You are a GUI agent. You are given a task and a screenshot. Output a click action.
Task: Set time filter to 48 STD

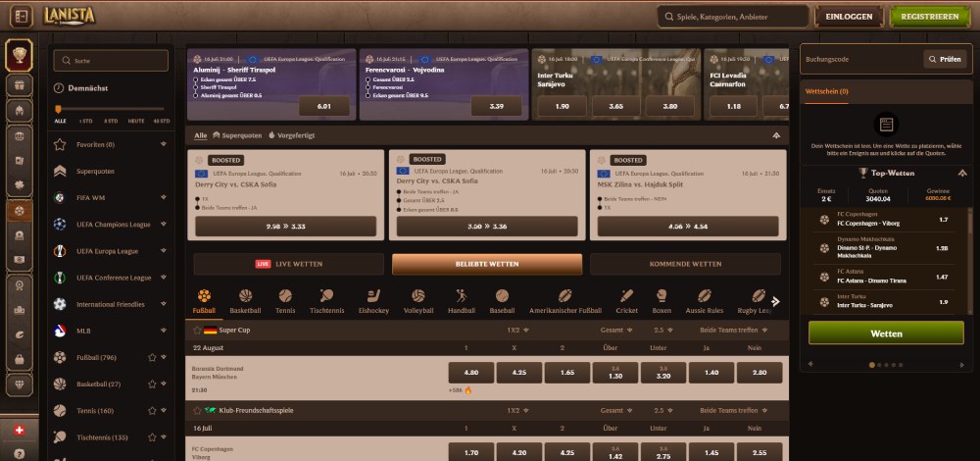[x=162, y=122]
